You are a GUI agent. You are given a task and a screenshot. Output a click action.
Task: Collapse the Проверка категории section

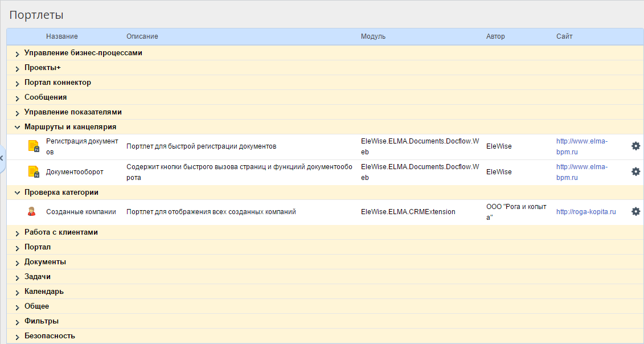pyautogui.click(x=18, y=193)
